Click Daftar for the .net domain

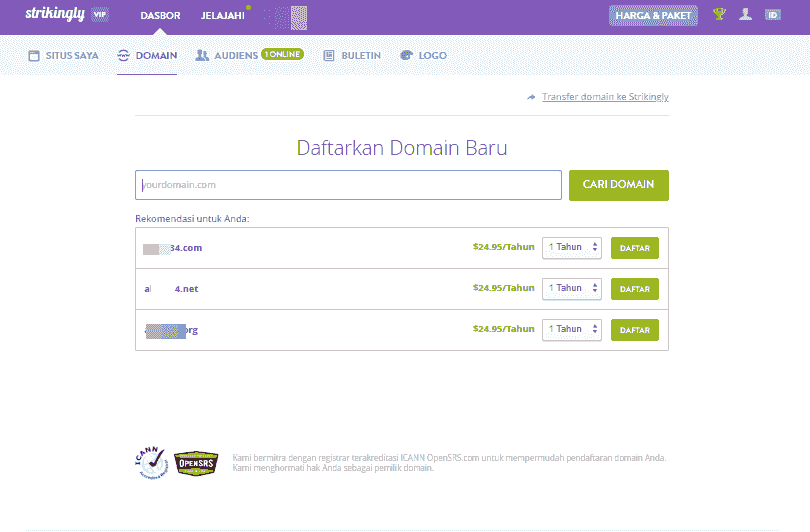click(x=634, y=289)
